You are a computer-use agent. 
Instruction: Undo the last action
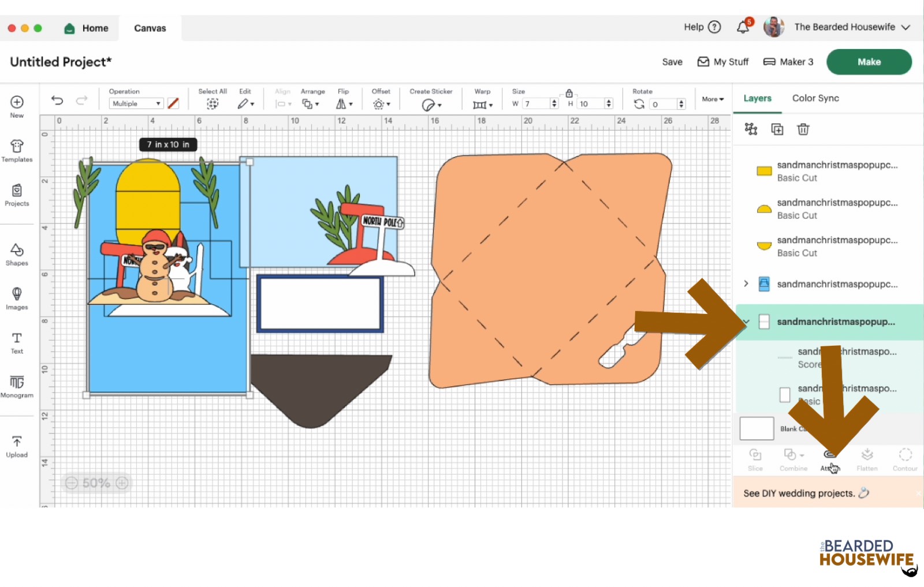pos(57,100)
